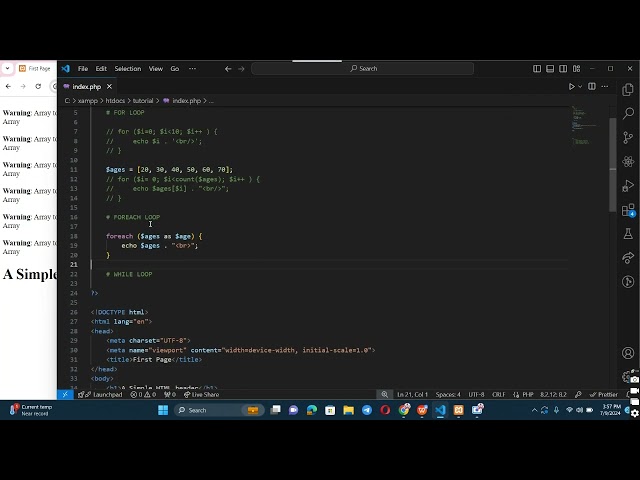Screen dimensions: 640x480
Task: Split the editor to the right
Action: click(x=591, y=86)
